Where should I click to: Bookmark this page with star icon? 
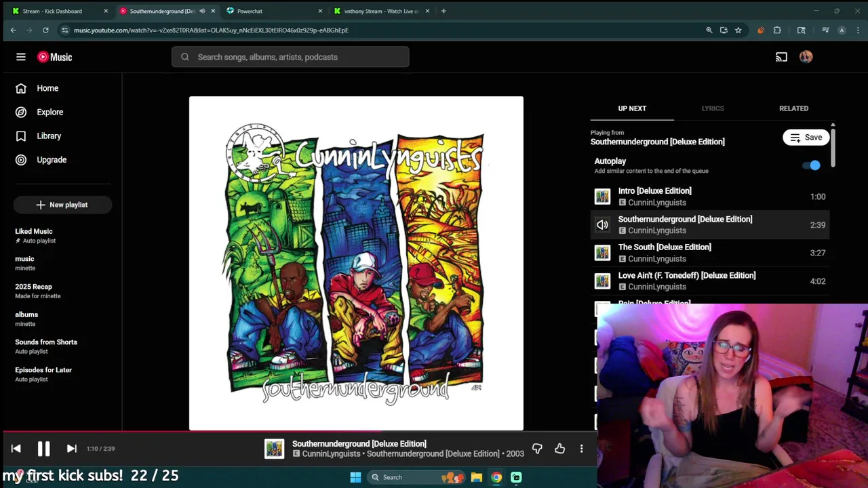pyautogui.click(x=738, y=30)
